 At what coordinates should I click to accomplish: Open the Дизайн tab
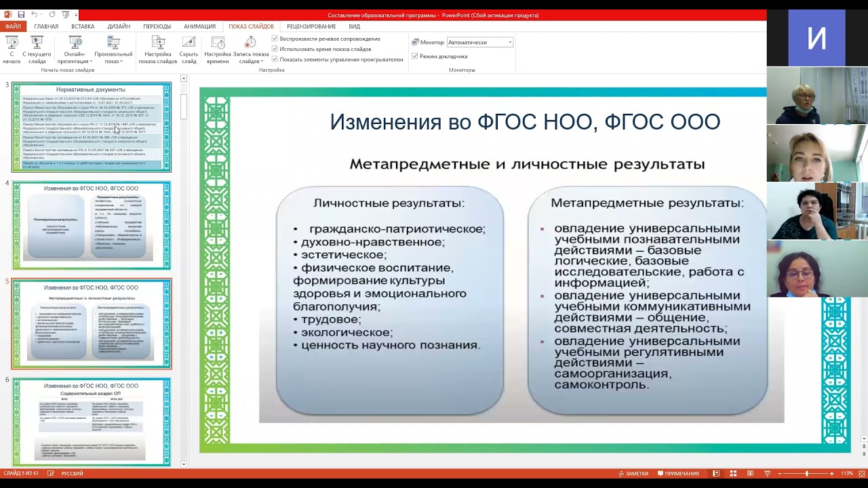(119, 26)
